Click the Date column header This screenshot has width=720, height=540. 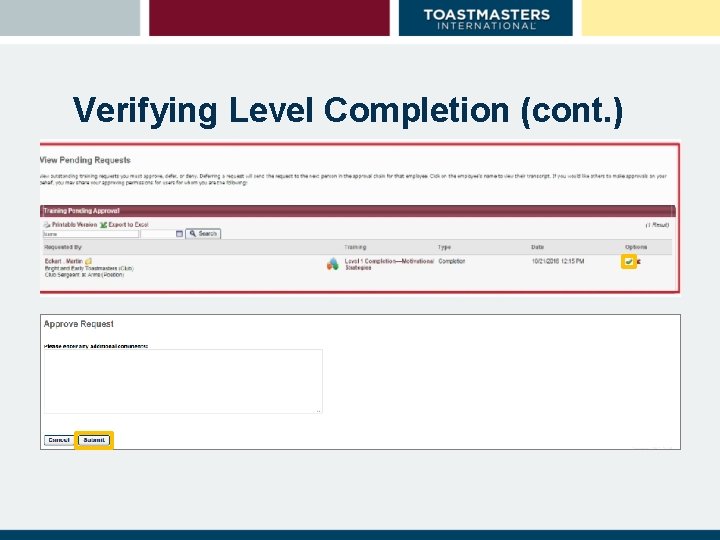[x=538, y=247]
